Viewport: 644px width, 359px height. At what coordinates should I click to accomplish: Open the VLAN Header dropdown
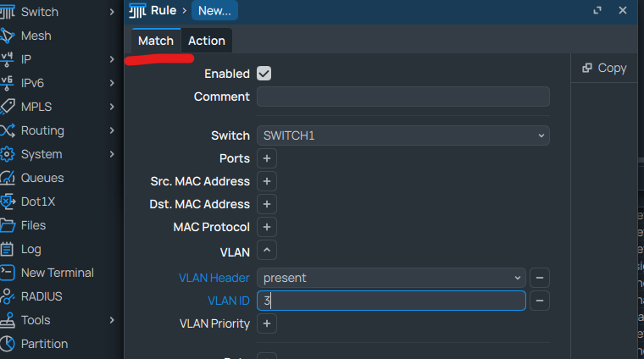(x=391, y=278)
